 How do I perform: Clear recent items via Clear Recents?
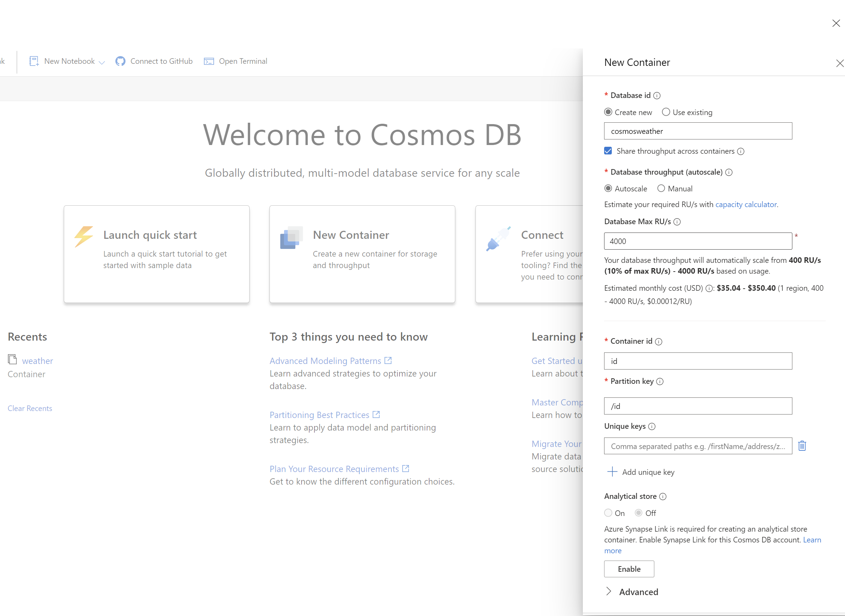pyautogui.click(x=30, y=408)
